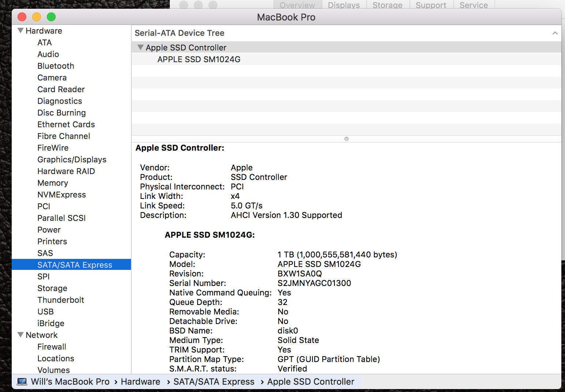Screen dimensions: 565x392
Task: Select USB in the sidebar
Action: [46, 312]
